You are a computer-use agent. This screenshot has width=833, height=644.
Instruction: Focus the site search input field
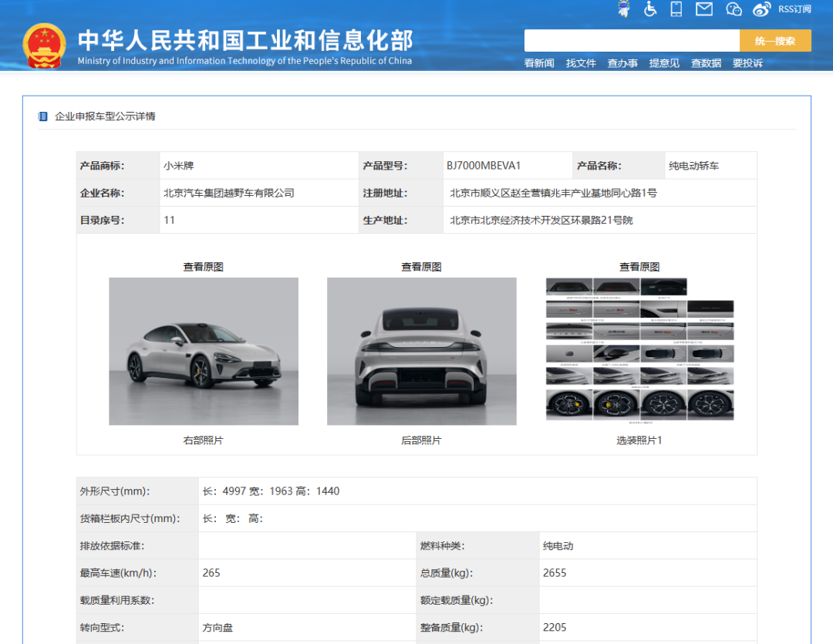coord(632,40)
